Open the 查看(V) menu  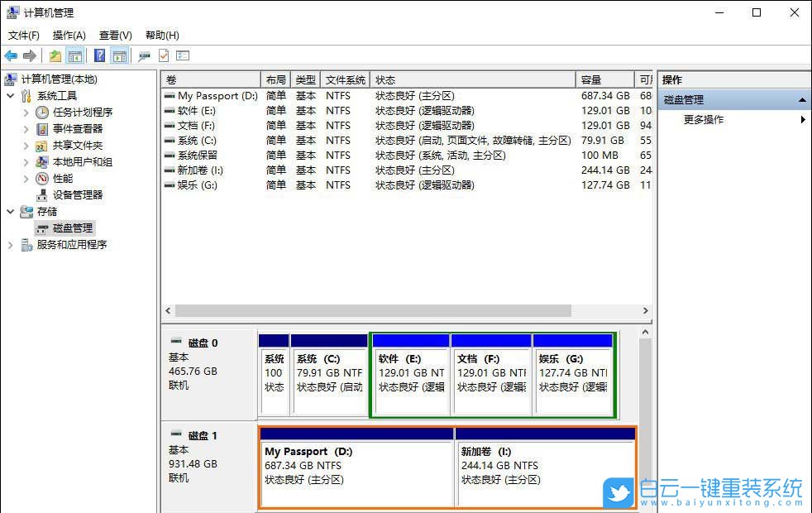pos(115,35)
